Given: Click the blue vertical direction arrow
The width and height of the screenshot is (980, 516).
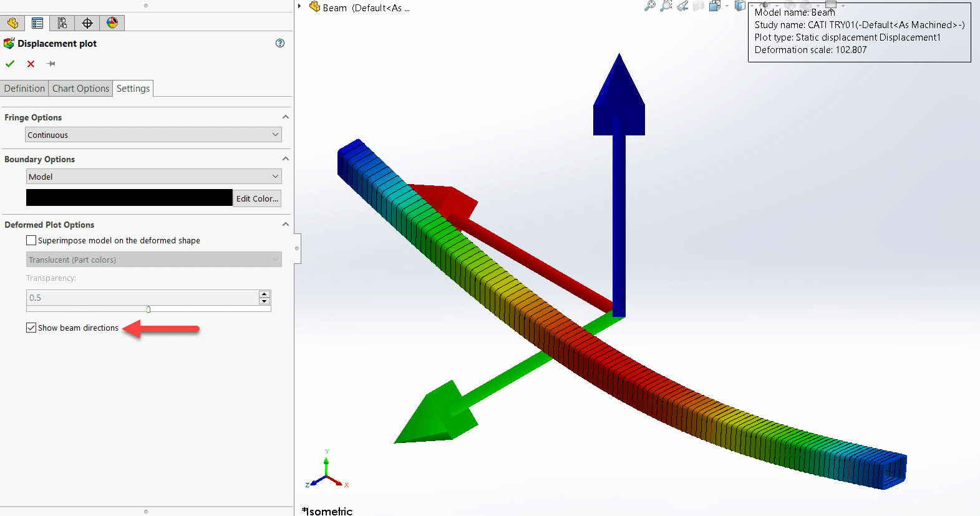Looking at the screenshot, I should (619, 185).
